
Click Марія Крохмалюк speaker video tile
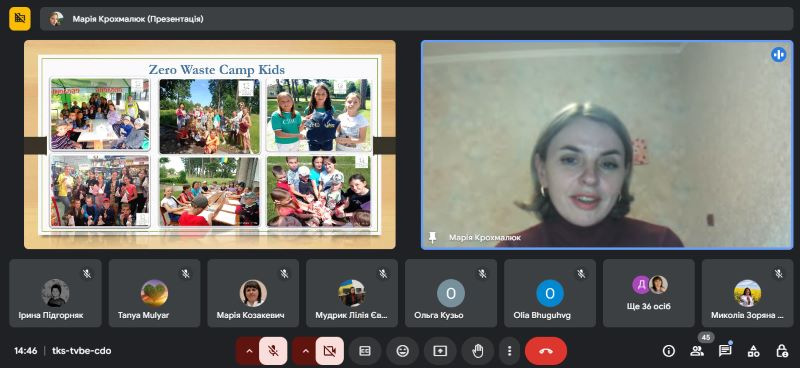(608, 145)
